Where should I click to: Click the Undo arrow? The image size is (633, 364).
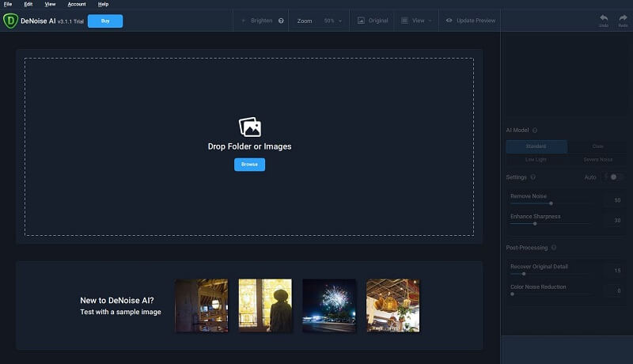coord(604,18)
